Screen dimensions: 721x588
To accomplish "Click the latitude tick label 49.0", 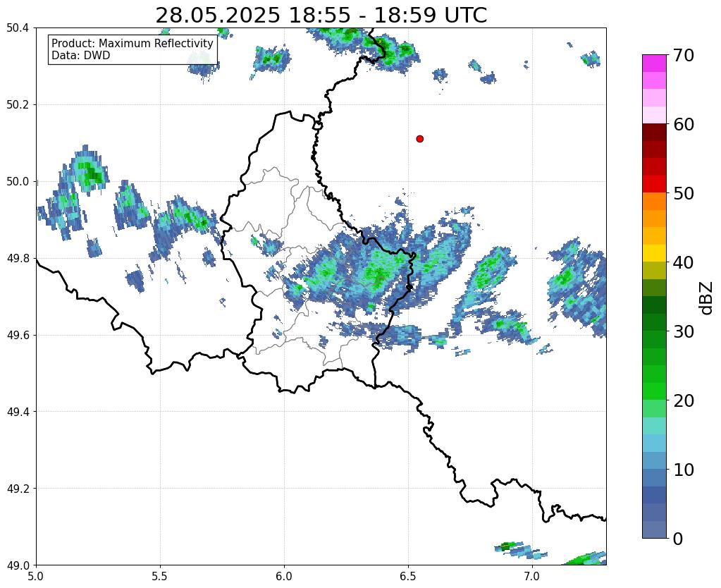I will pyautogui.click(x=18, y=565).
